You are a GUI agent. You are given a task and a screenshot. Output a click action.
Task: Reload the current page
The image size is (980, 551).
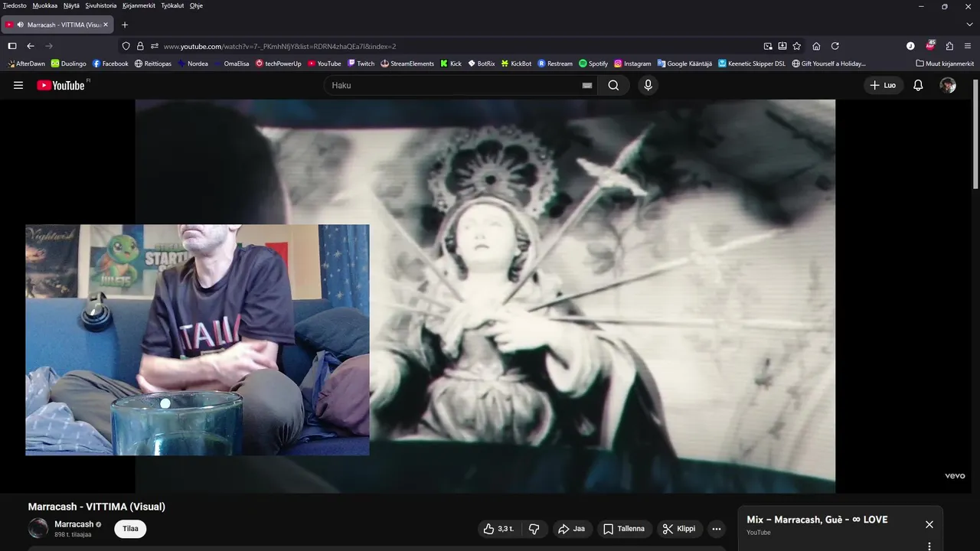click(835, 46)
